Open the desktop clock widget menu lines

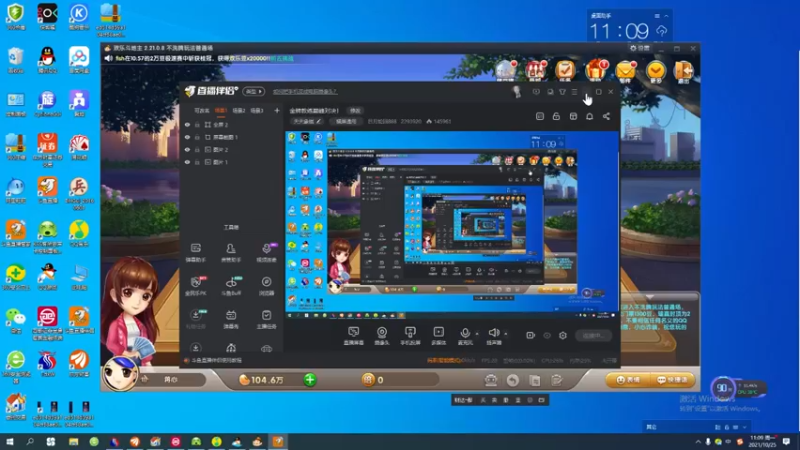[657, 16]
